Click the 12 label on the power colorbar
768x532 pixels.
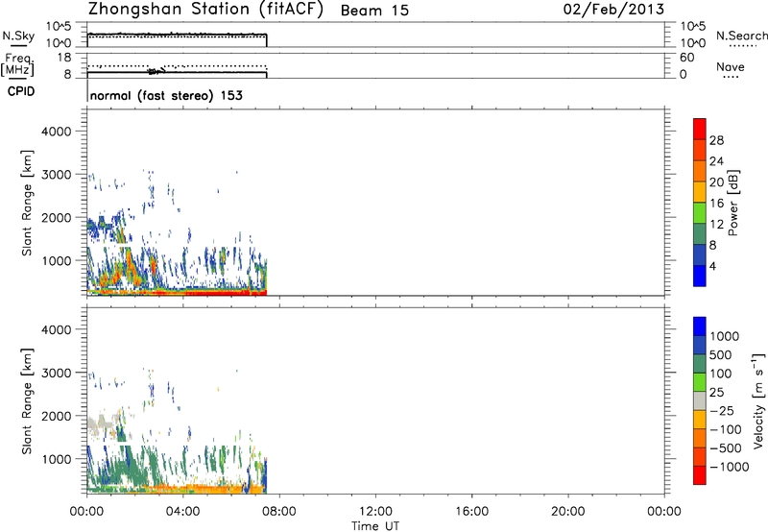point(716,225)
